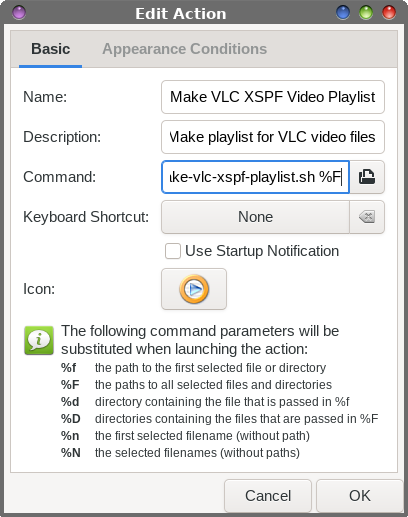Focus the Name text field
Image resolution: width=408 pixels, height=517 pixels.
273,97
